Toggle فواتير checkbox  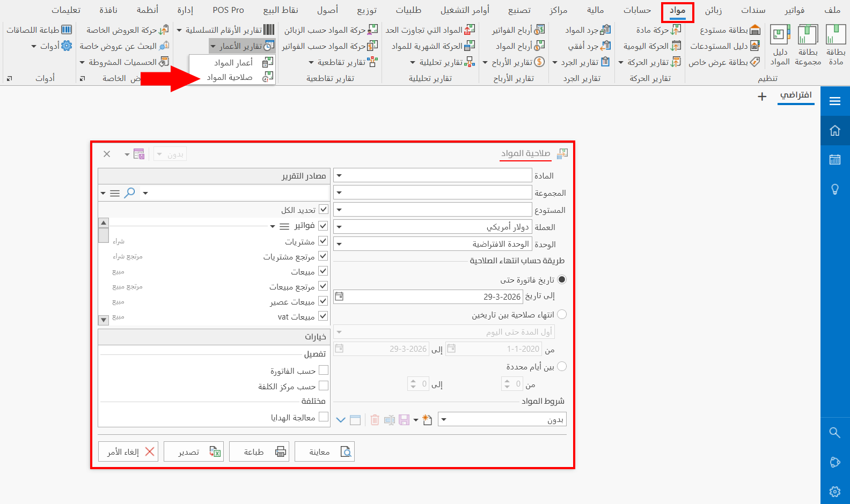[323, 226]
